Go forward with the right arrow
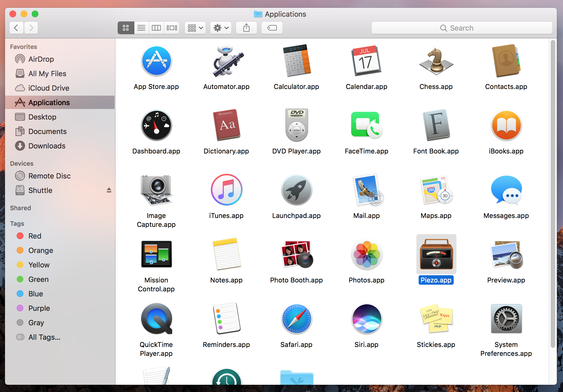 [31, 28]
